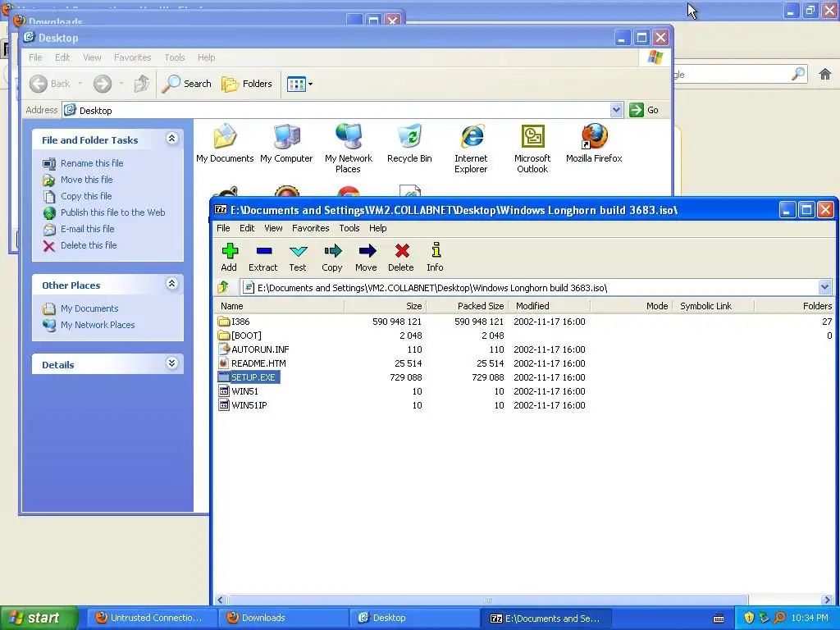Open the Explorer Address bar dropdown

pos(616,110)
